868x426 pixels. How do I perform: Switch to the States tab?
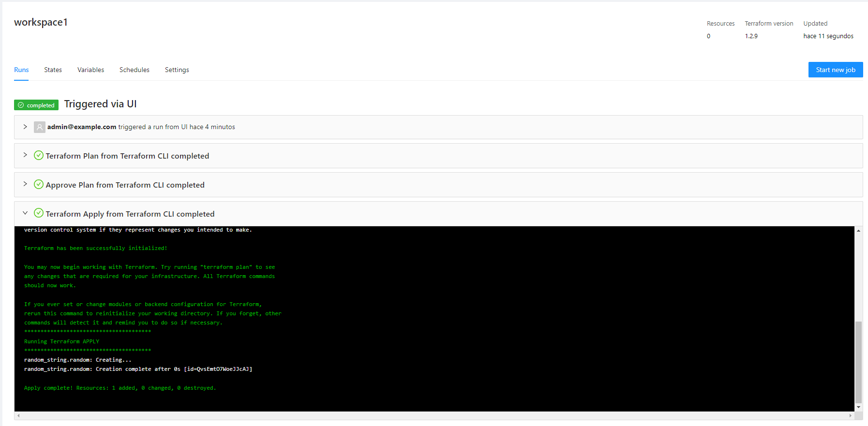[53, 70]
